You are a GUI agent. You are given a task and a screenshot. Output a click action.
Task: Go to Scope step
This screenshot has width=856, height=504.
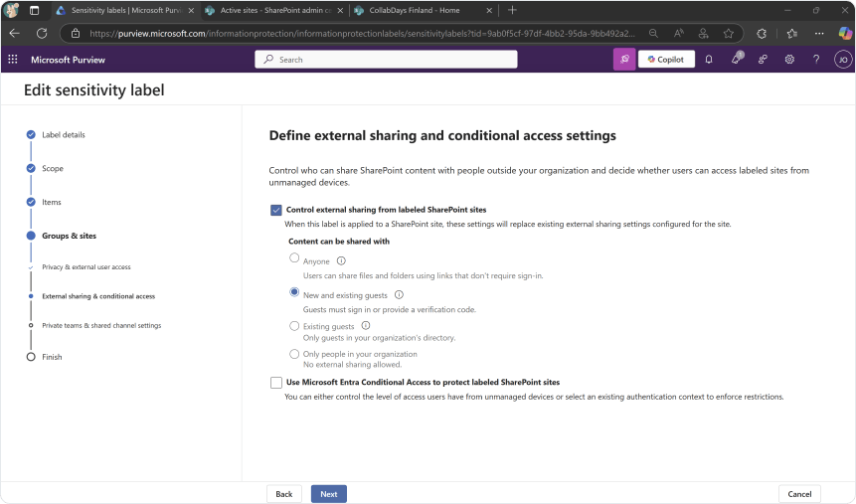pos(53,169)
